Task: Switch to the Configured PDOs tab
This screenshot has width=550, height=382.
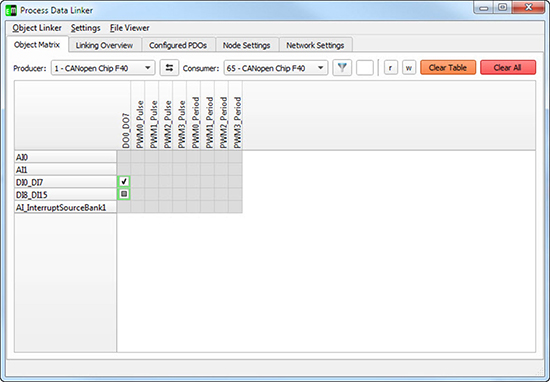Action: coord(178,45)
